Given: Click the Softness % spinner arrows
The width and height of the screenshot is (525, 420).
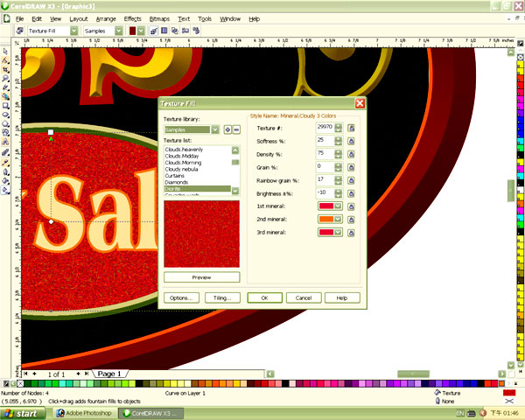Looking at the screenshot, I should tap(339, 141).
